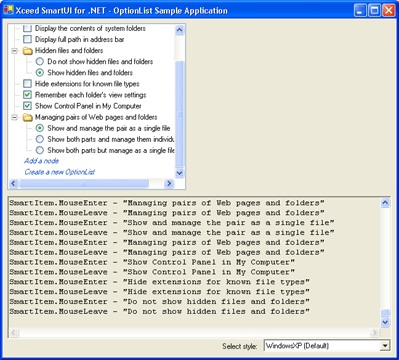399x360 pixels.
Task: Uncheck Show Control Panel in My Computer
Action: click(x=27, y=106)
